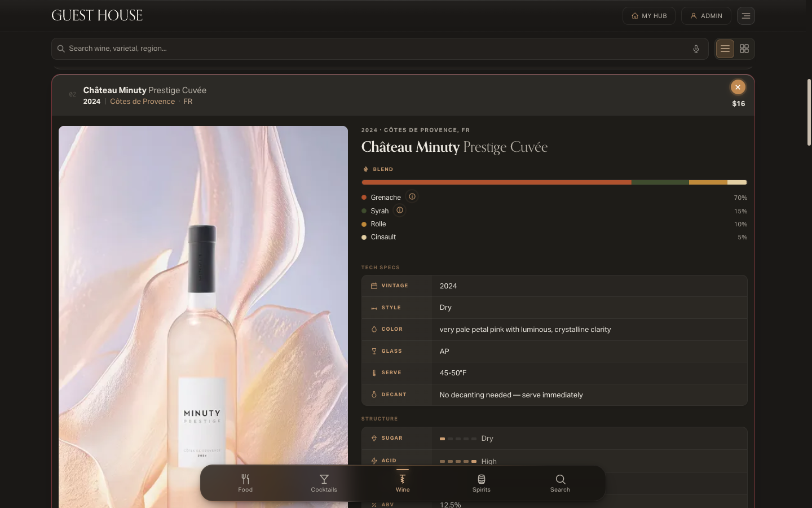Click the Style icon in tech specs
The image size is (812, 508).
[374, 308]
